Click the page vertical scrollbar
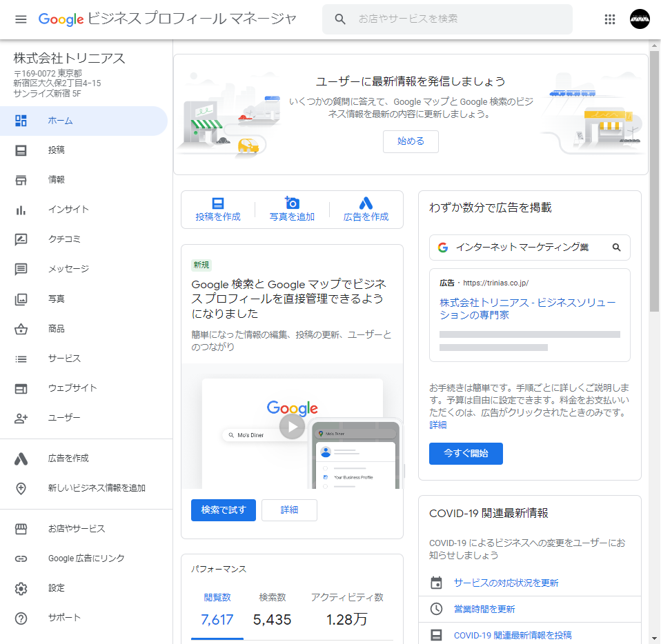This screenshot has height=644, width=661. 654,181
